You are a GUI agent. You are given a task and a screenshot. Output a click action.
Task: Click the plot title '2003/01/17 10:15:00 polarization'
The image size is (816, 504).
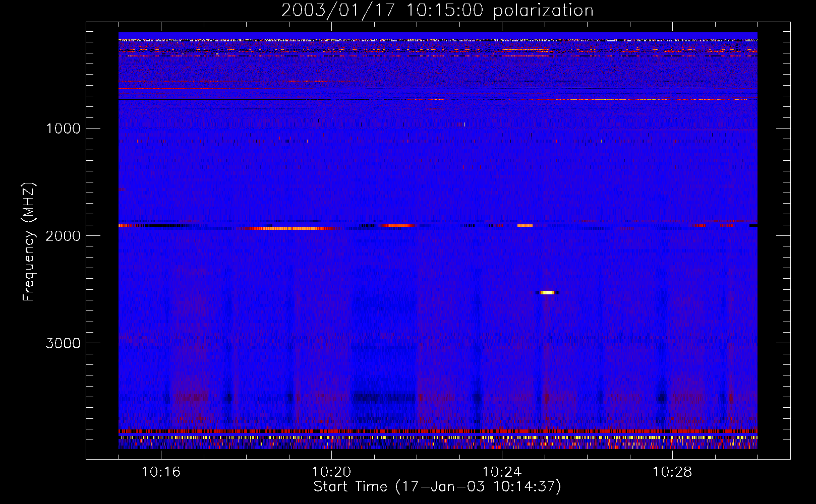click(437, 10)
